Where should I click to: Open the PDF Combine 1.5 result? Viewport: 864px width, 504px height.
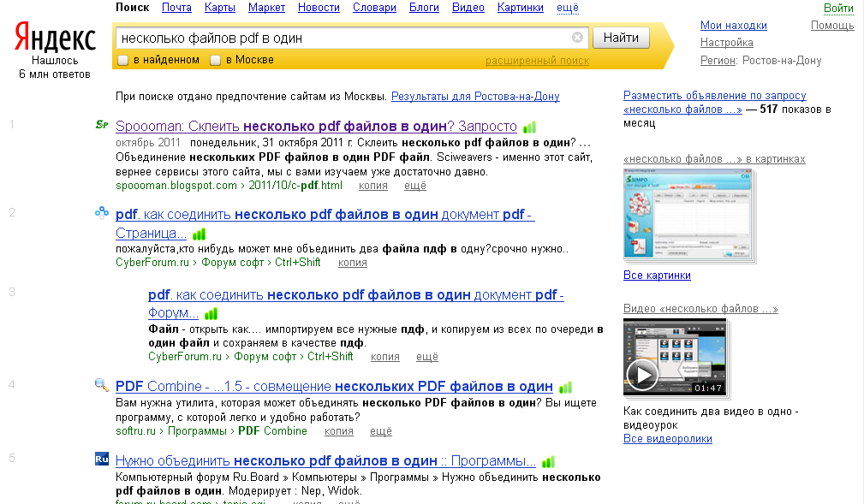(x=335, y=387)
